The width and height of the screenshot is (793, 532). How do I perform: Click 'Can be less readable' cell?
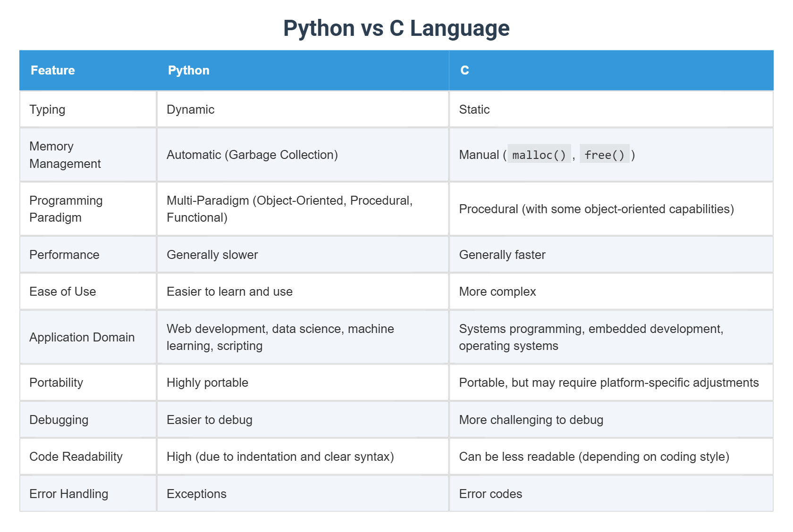coord(611,457)
